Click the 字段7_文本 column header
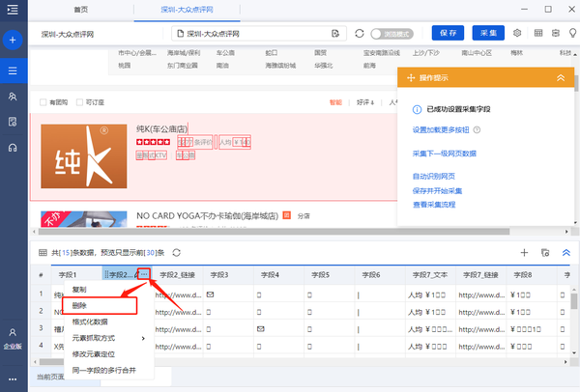The image size is (580, 392). pyautogui.click(x=430, y=275)
